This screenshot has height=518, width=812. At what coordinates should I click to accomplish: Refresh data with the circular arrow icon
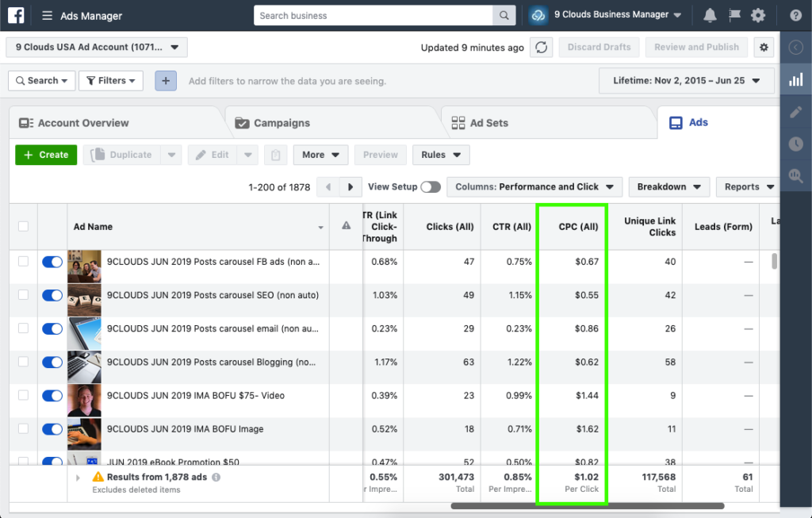tap(541, 47)
